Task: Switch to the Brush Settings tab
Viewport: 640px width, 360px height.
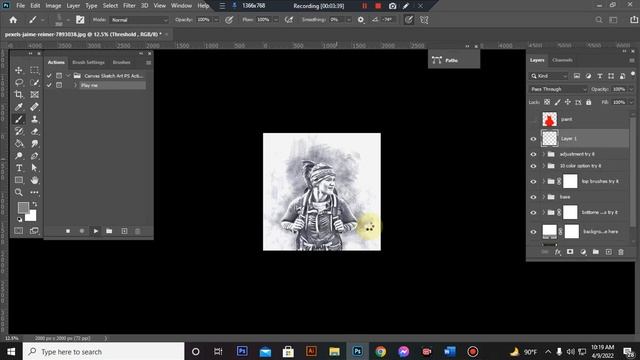Action: click(89, 62)
